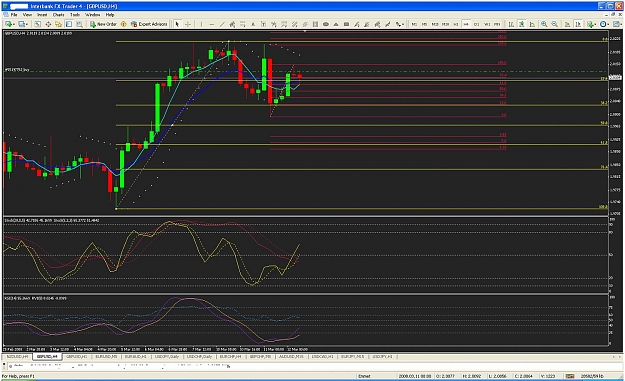
Task: Select the crosshair tool
Action: click(188, 24)
